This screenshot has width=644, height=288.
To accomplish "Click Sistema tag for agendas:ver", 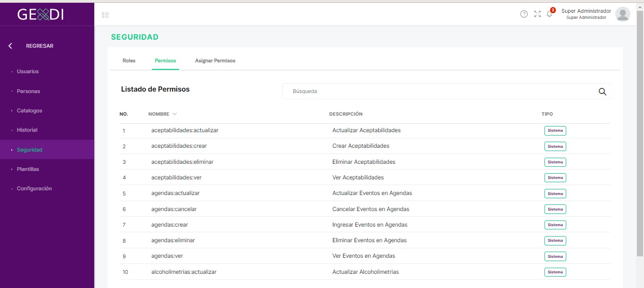I will click(x=555, y=256).
